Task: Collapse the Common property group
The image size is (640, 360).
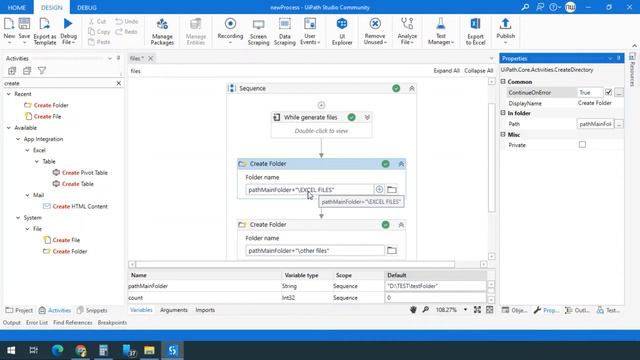Action: [x=503, y=82]
